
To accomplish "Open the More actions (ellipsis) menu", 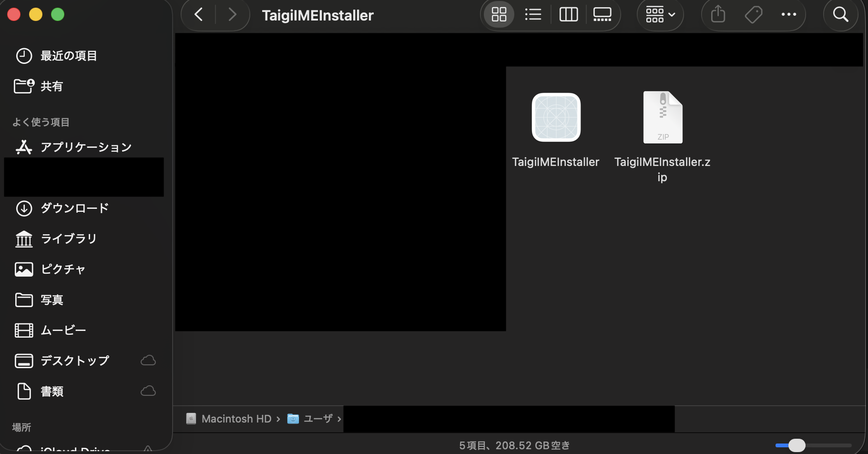I will point(789,14).
